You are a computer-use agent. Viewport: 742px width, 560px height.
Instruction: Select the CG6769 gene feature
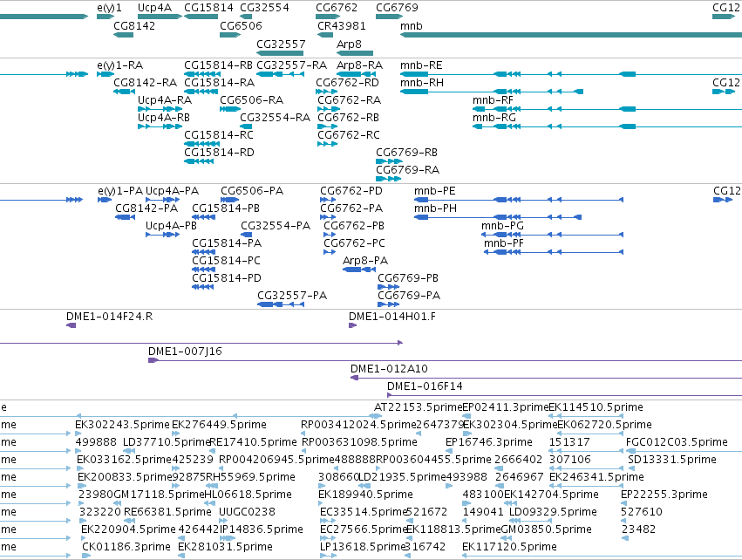click(x=389, y=17)
